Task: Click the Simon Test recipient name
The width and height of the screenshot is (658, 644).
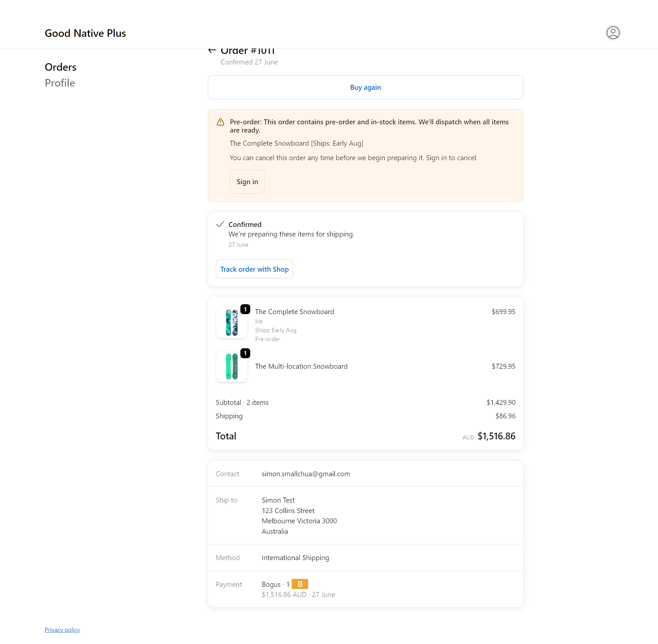Action: (x=278, y=500)
